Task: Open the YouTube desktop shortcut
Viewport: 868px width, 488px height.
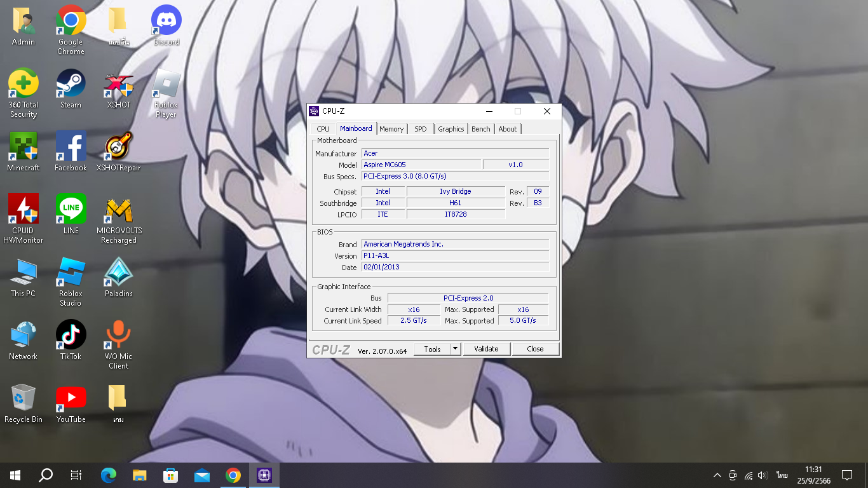Action: click(71, 403)
